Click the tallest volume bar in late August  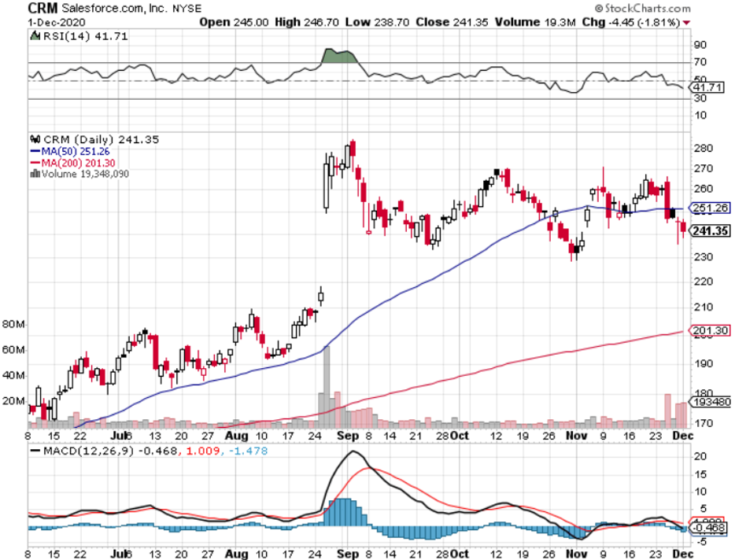pos(327,385)
